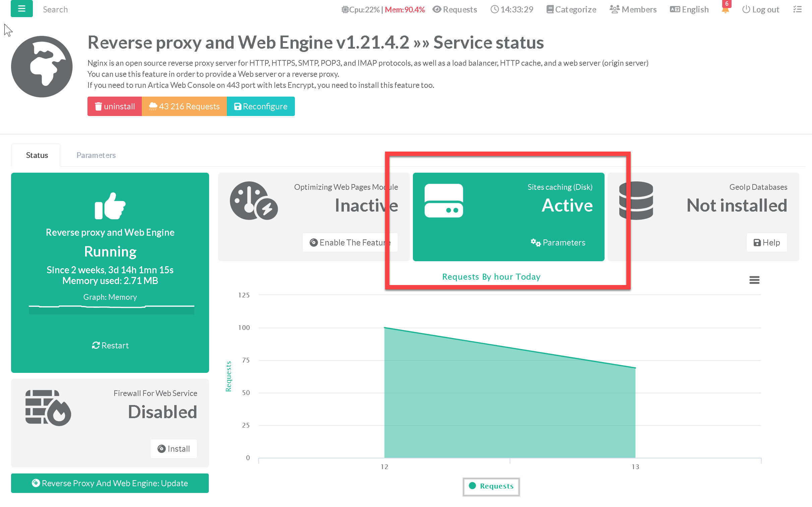Click the optimizing web pages gauge icon
Viewport: 812px width, 507px height.
pos(253,201)
